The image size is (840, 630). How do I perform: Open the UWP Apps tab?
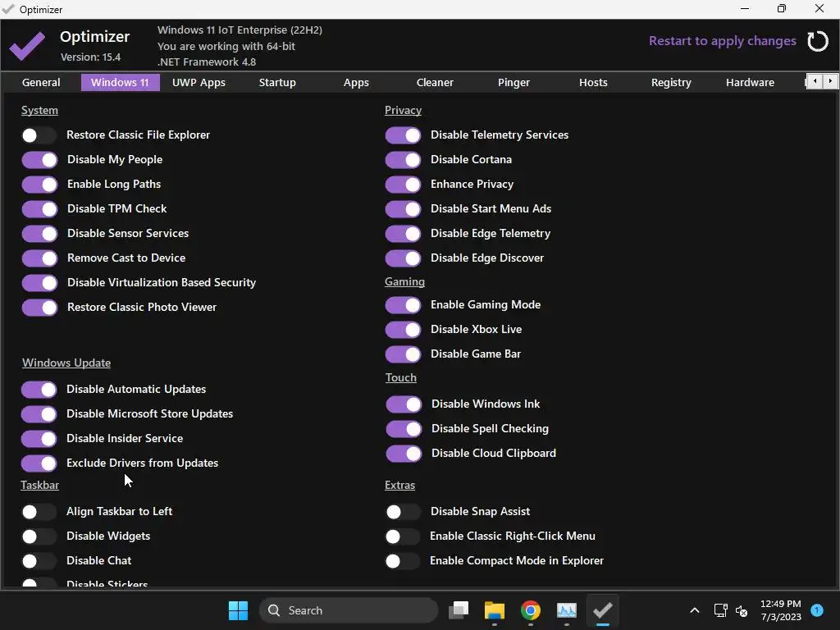pyautogui.click(x=199, y=83)
